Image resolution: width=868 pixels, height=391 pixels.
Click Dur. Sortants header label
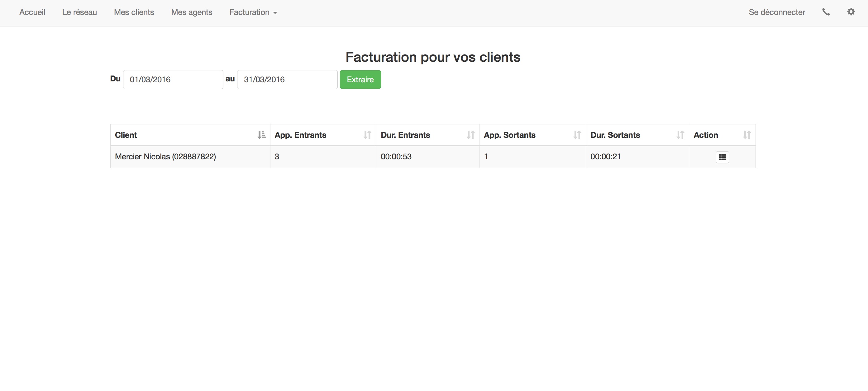(x=615, y=135)
